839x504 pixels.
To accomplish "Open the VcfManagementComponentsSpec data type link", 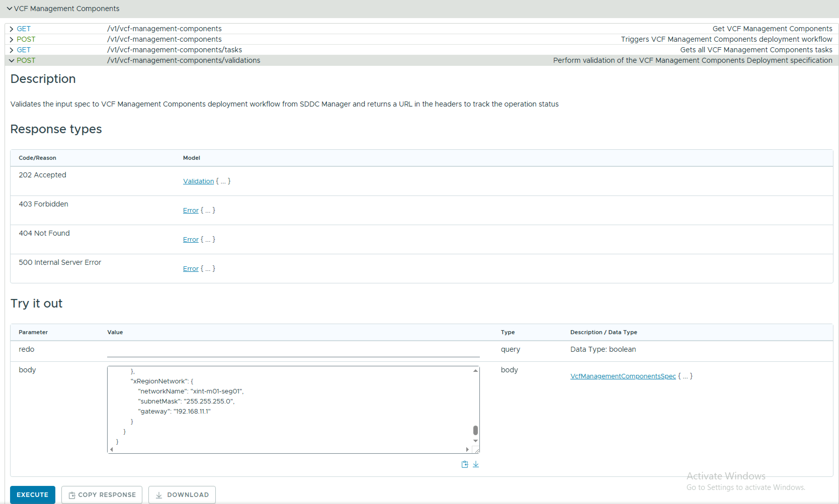I will coord(623,376).
